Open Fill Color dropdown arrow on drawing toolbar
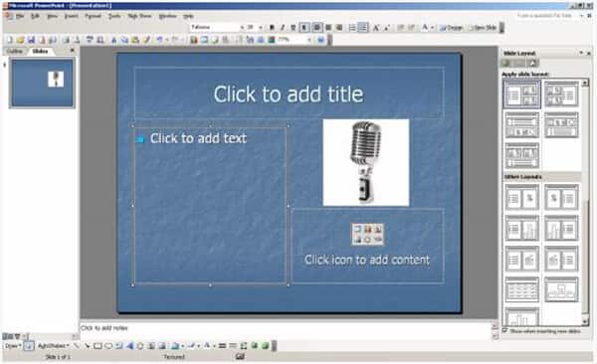Screen dimensions: 597x364 click(x=182, y=346)
